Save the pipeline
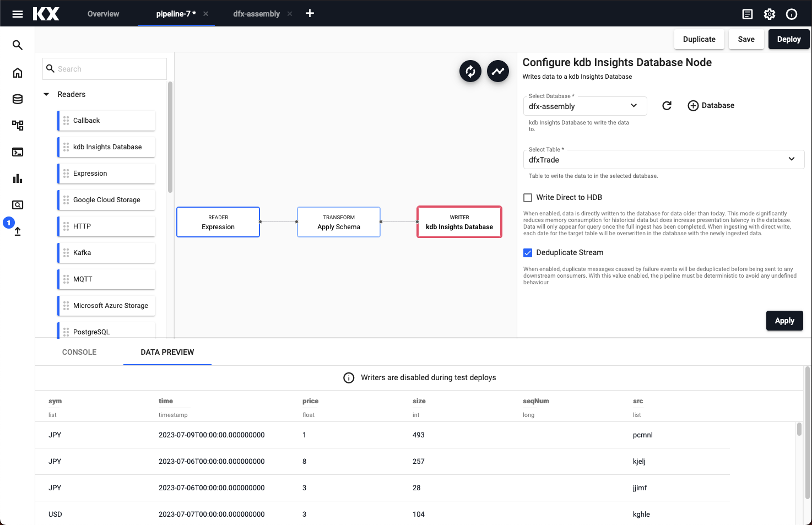This screenshot has height=525, width=812. pos(746,39)
